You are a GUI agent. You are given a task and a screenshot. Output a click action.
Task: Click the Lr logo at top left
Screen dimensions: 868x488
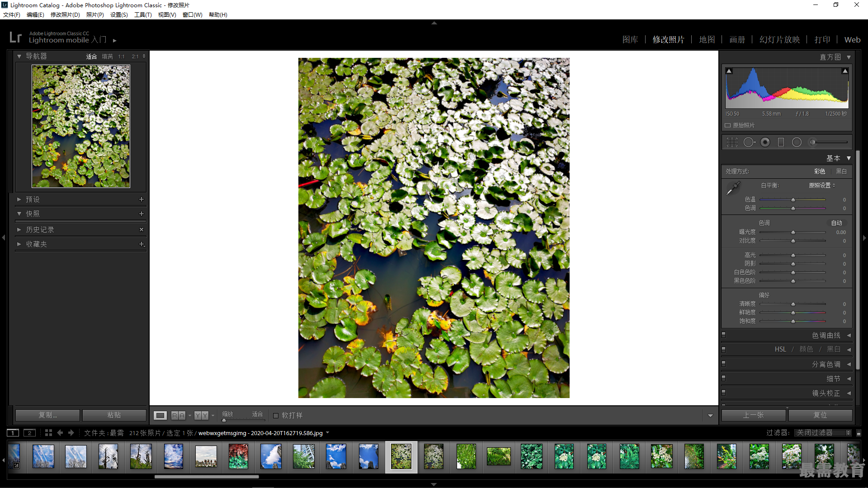tap(15, 37)
